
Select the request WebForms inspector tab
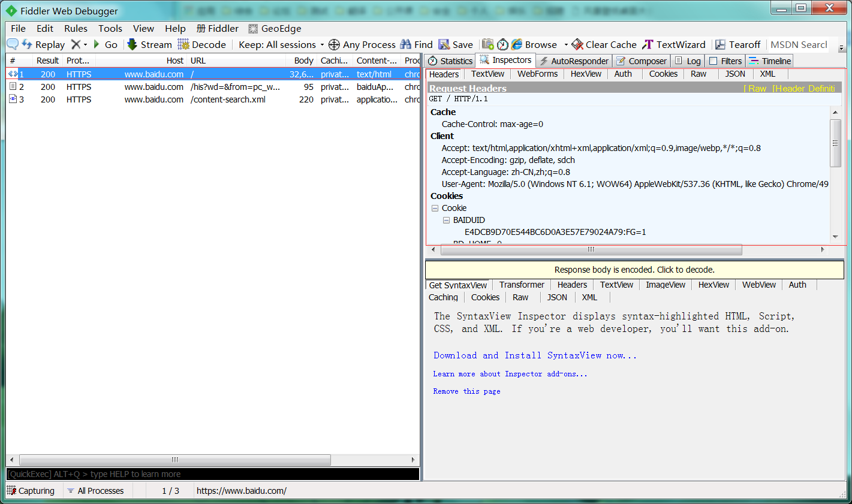point(537,74)
